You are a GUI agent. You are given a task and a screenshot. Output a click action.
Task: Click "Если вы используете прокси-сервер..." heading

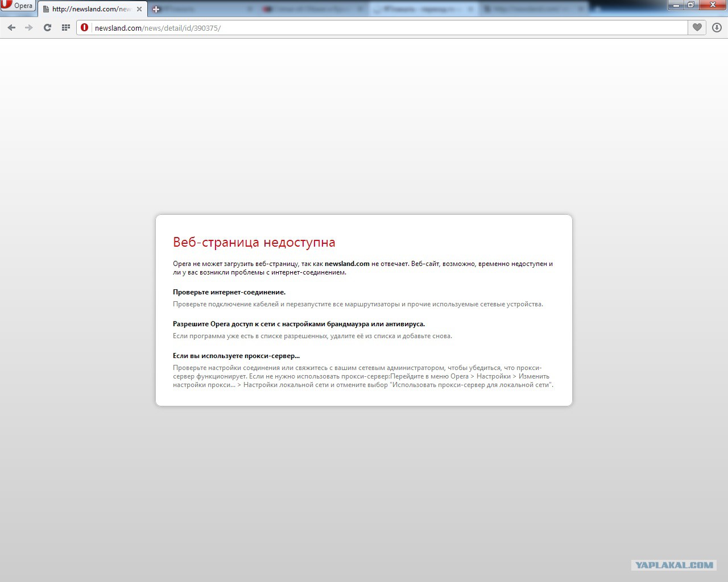tap(236, 356)
